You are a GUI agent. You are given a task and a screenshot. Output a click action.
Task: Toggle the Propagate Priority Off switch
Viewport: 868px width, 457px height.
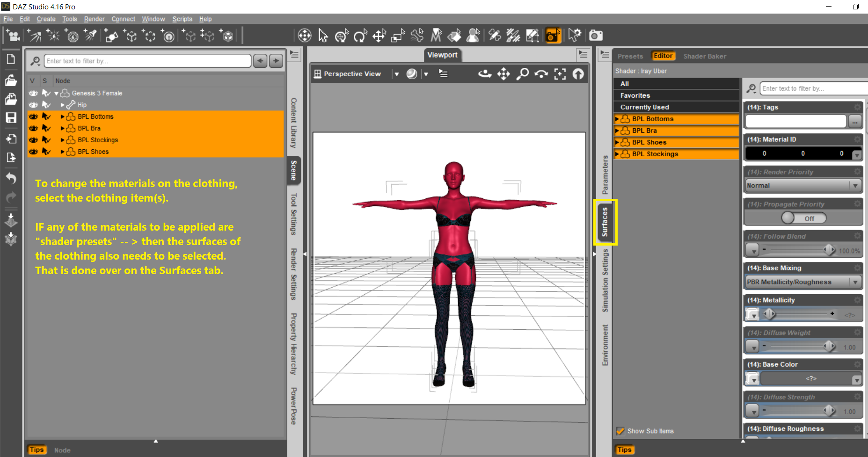(803, 218)
